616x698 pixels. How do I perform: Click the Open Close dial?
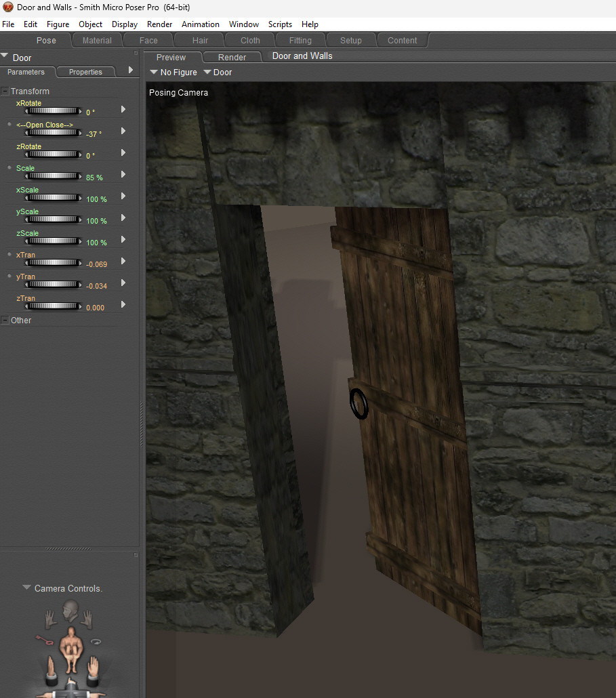click(54, 132)
